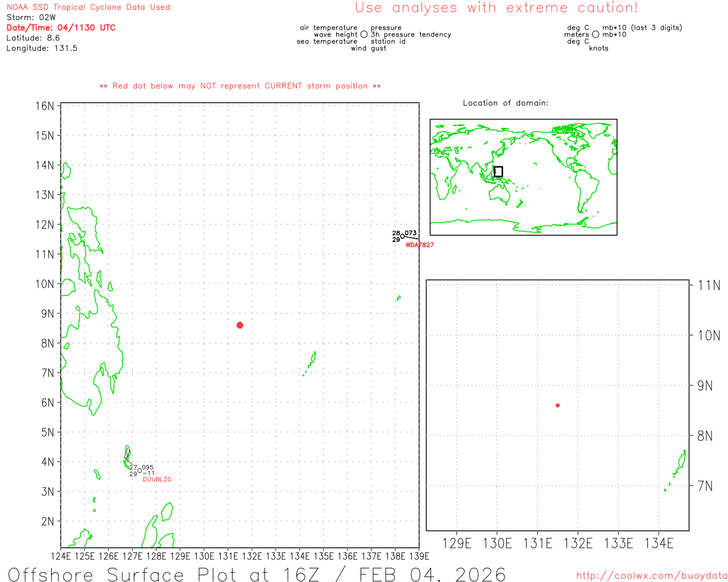
Task: Click the red storm position dot on main map
Action: pyautogui.click(x=239, y=325)
